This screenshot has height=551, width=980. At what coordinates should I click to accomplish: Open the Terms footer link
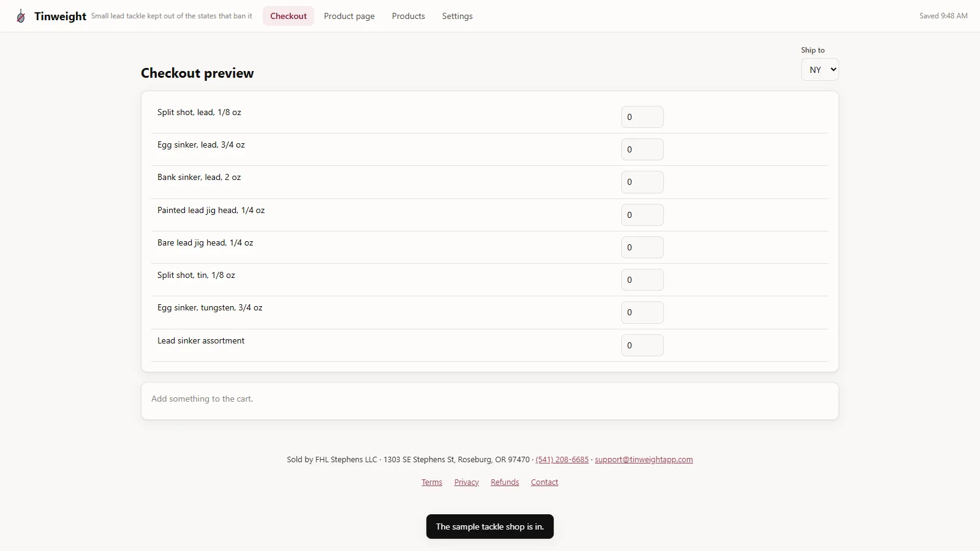click(x=432, y=482)
